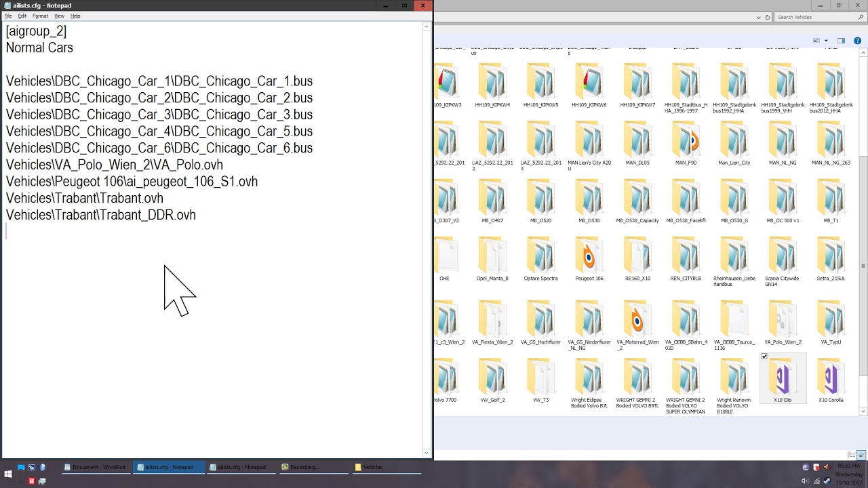Select the MAN_DL05 folder
This screenshot has height=488, width=868.
tap(637, 144)
